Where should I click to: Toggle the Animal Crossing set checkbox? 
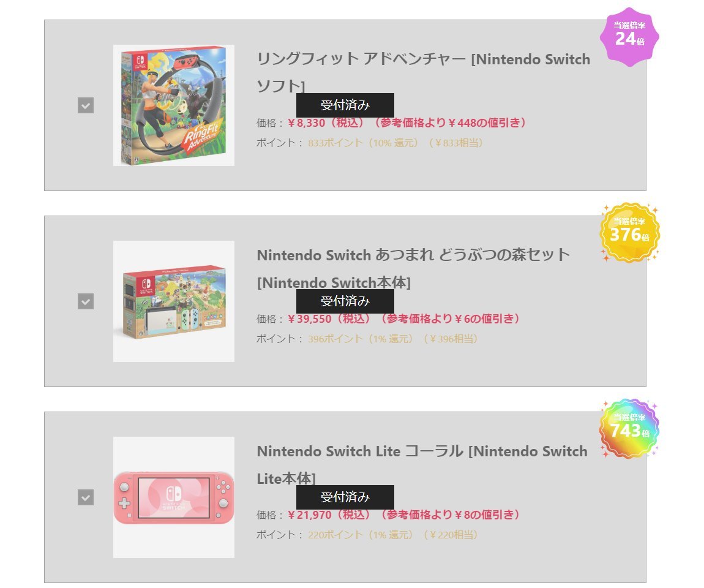coord(86,301)
